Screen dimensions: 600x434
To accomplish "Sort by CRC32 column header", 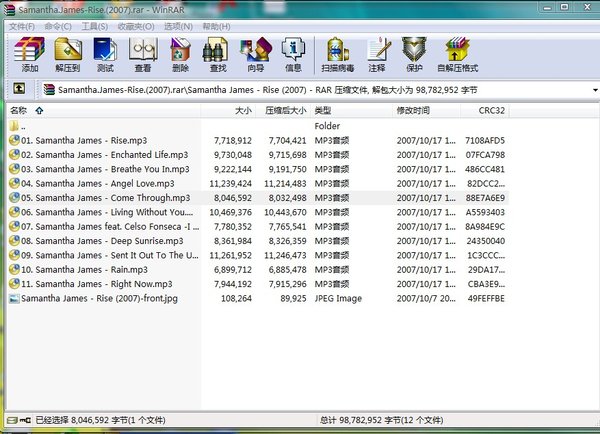I will click(x=485, y=111).
